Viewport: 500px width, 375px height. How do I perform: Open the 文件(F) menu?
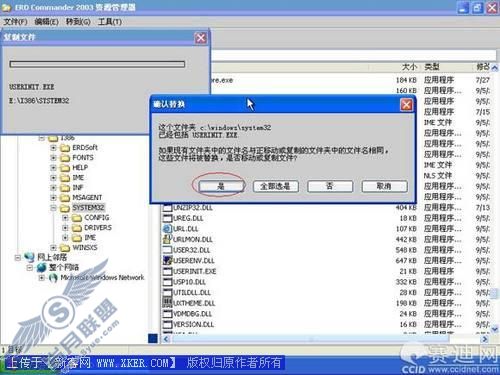(15, 22)
